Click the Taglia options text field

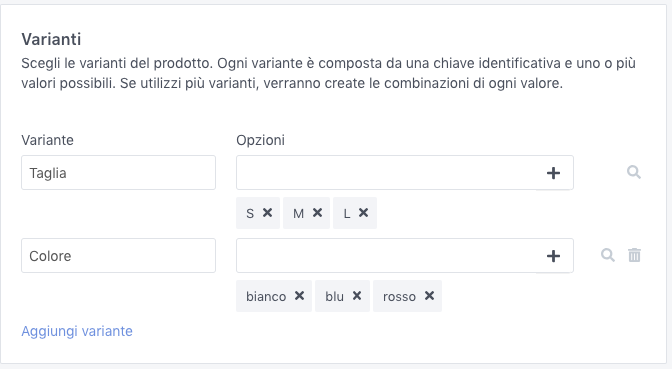(386, 173)
